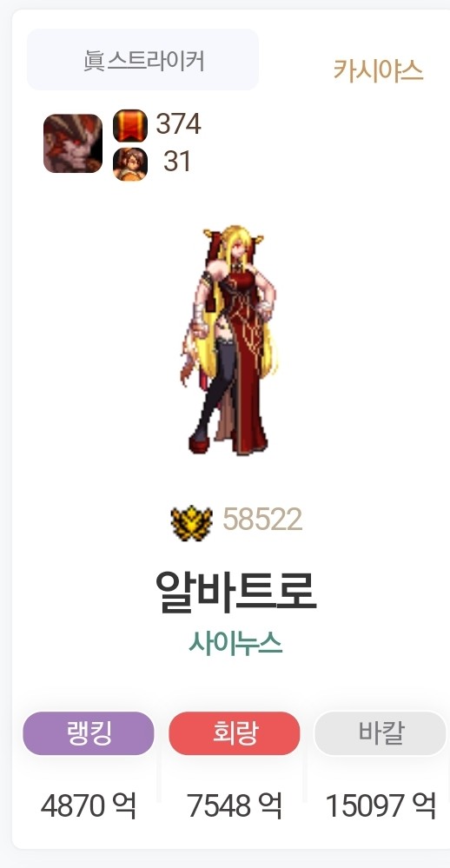Image resolution: width=450 pixels, height=868 pixels.
Task: Click the 眞 스트라이커 job class tag
Action: click(142, 60)
